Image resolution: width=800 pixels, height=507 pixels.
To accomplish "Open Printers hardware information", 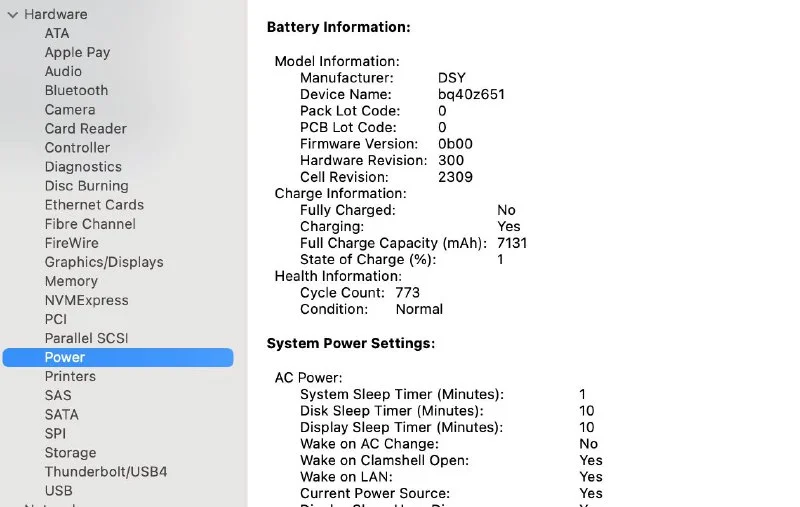I will coord(70,376).
